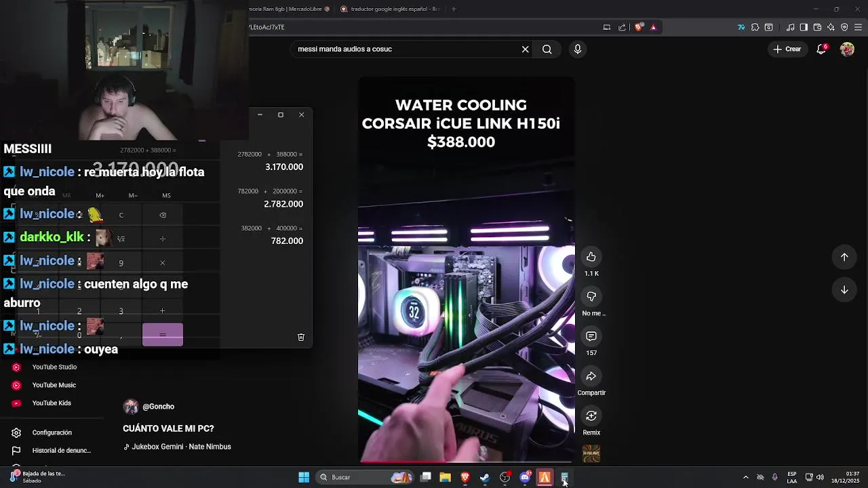Clear the YouTube search text
The image size is (868, 488).
click(525, 49)
